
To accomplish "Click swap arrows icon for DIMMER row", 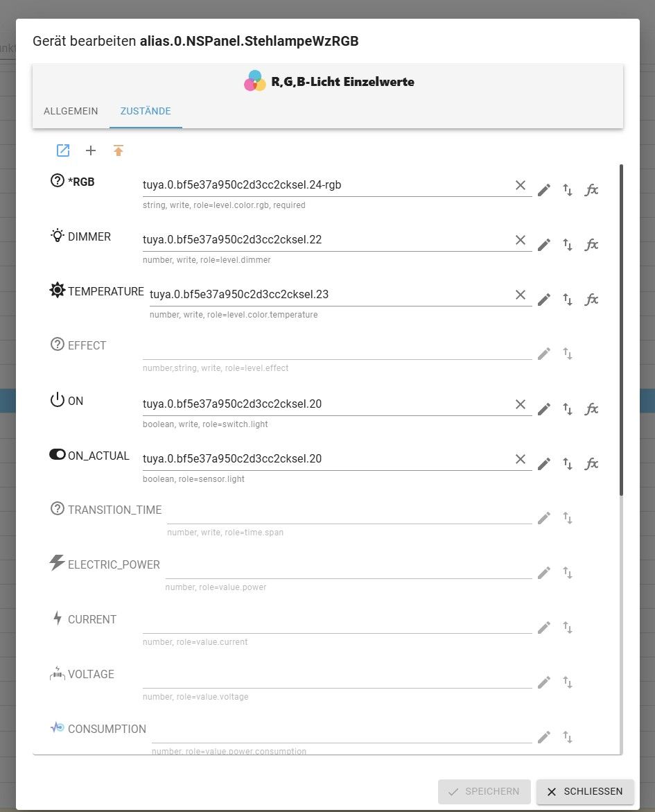I will (x=568, y=244).
